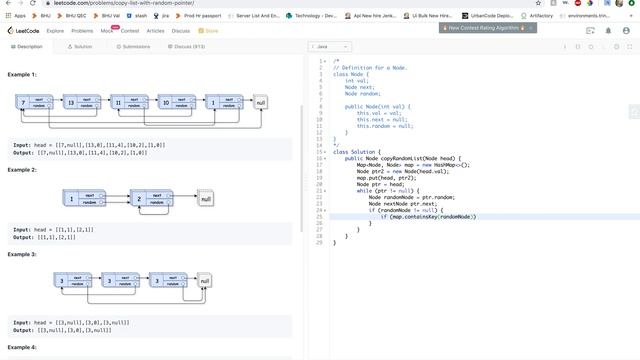
Task: Switch to the Discuss (913) tab
Action: (187, 47)
